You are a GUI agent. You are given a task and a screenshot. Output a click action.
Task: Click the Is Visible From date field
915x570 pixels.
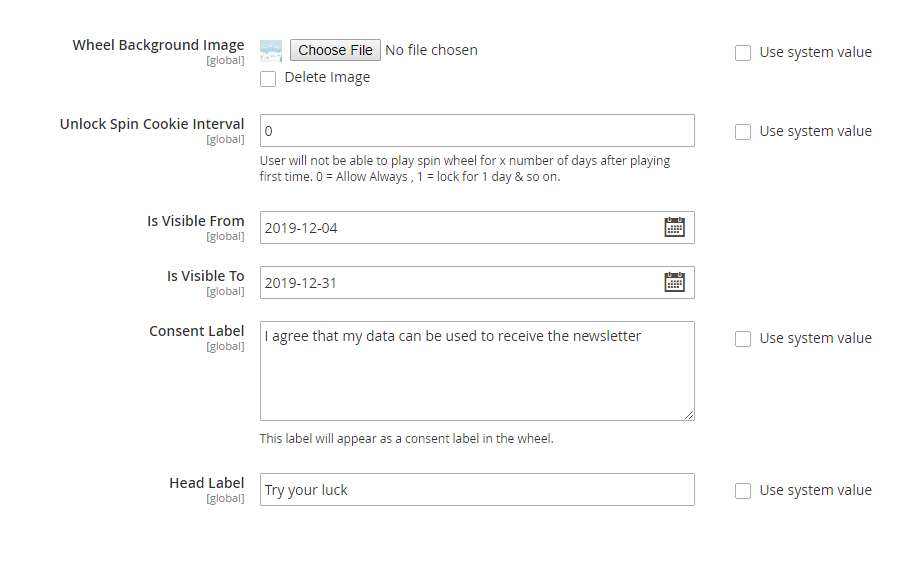[460, 228]
